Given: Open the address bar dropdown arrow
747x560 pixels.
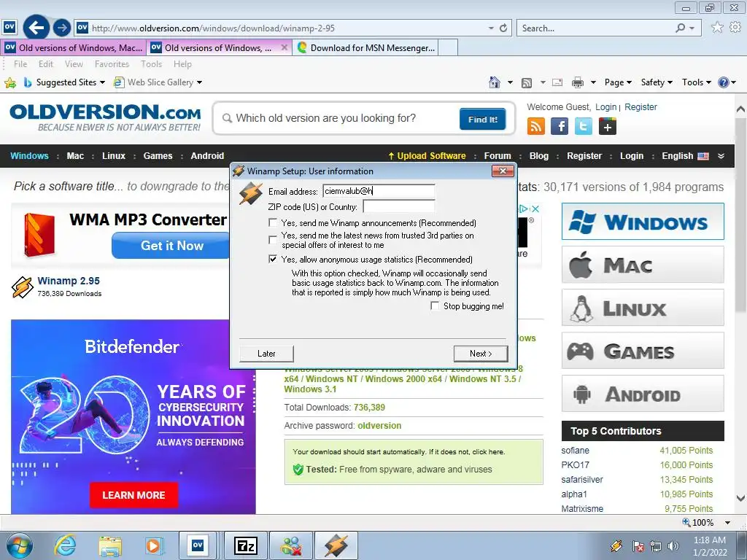Looking at the screenshot, I should pyautogui.click(x=491, y=28).
